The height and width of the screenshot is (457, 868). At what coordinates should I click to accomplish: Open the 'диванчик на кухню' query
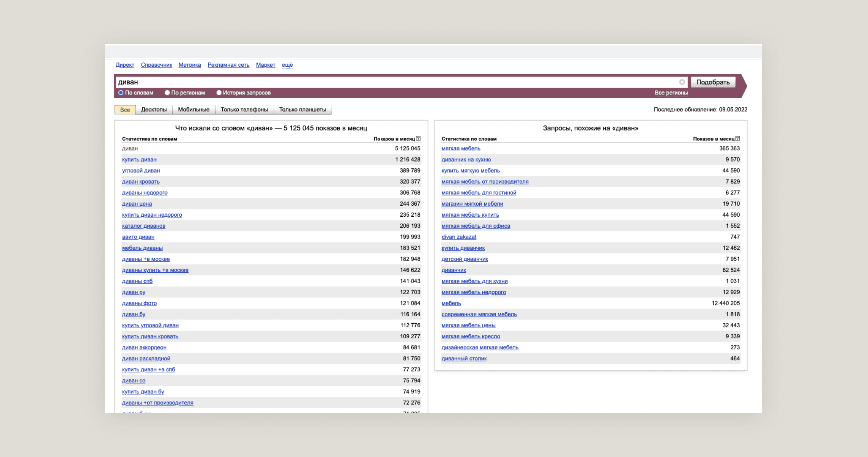(x=466, y=160)
